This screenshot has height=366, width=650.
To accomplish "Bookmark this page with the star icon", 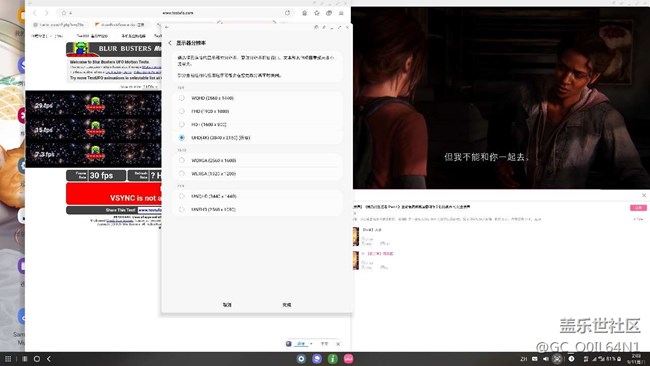I will tap(317, 13).
